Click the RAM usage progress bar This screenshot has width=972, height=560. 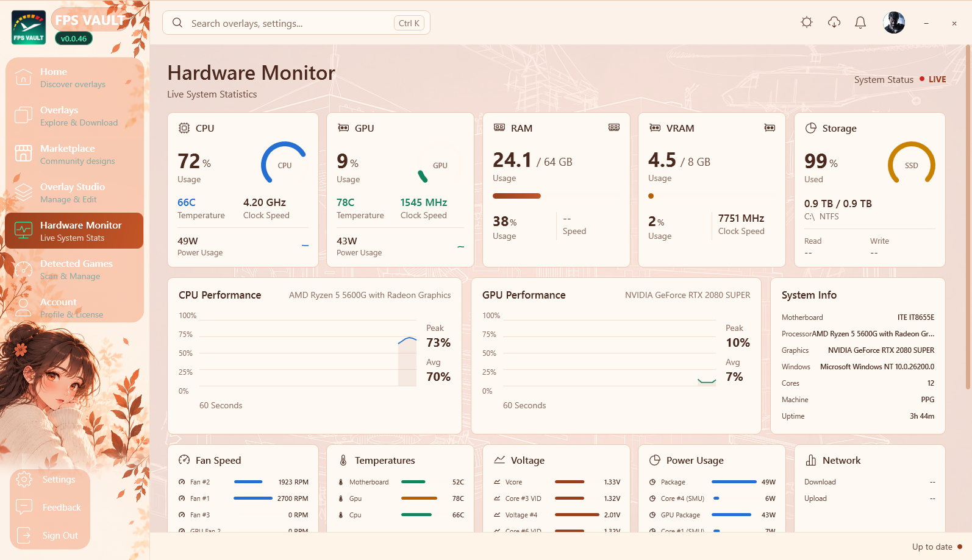coord(556,196)
